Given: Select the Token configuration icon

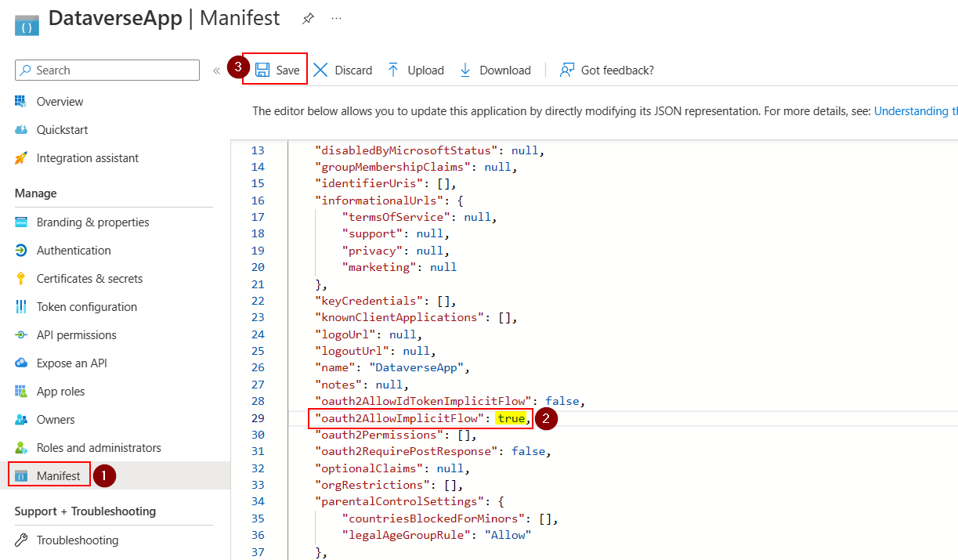Looking at the screenshot, I should tap(22, 306).
